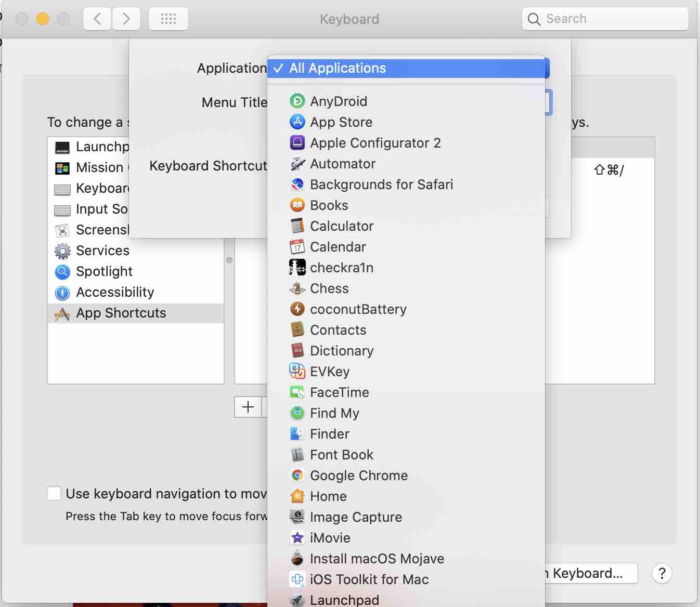Select Screenshots category in the sidebar
The height and width of the screenshot is (607, 700).
[x=88, y=230]
